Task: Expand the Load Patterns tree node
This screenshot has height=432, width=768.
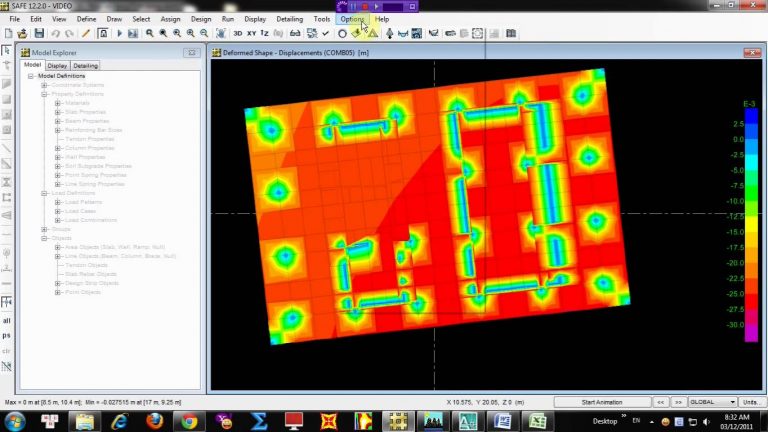Action: pyautogui.click(x=57, y=202)
